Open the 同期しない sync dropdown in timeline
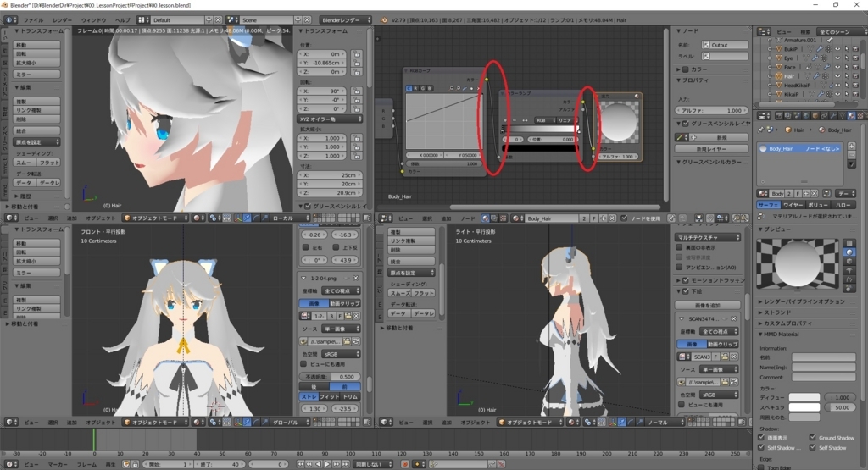The image size is (868, 470). pos(374,464)
